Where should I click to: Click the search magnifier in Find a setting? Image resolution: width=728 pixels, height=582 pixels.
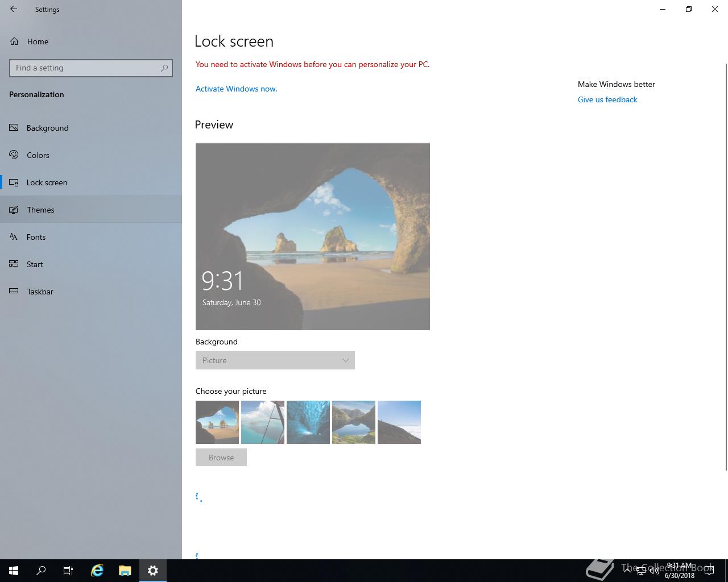coord(164,68)
